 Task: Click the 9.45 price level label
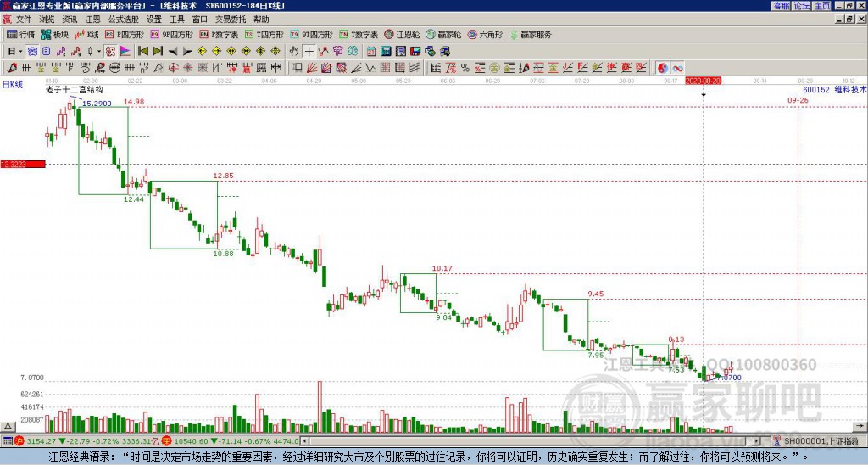tap(596, 294)
